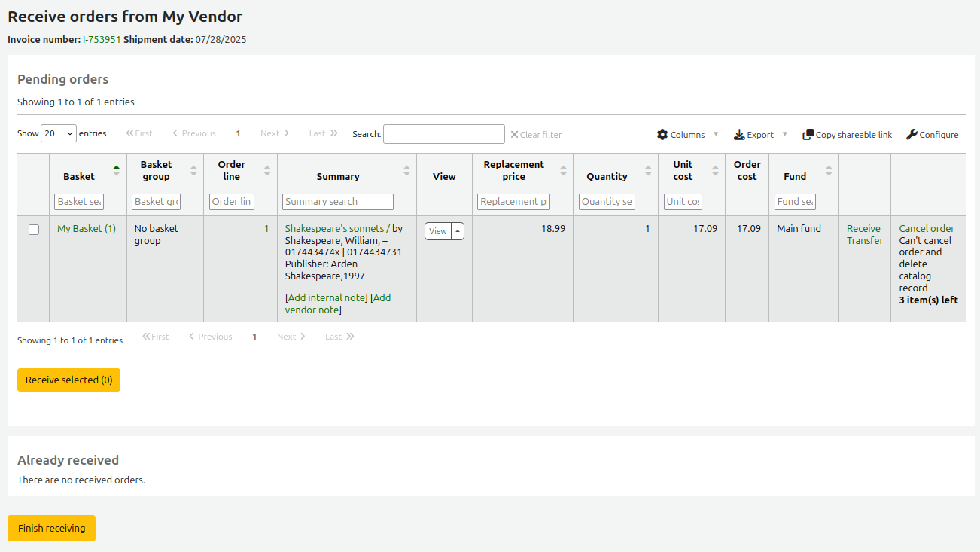Click the Summary column header
The image size is (980, 552).
tap(338, 176)
